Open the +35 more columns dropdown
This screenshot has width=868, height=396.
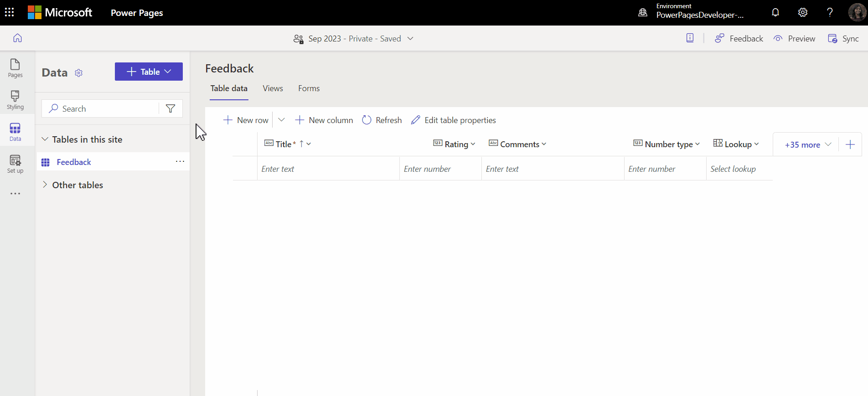pyautogui.click(x=807, y=145)
